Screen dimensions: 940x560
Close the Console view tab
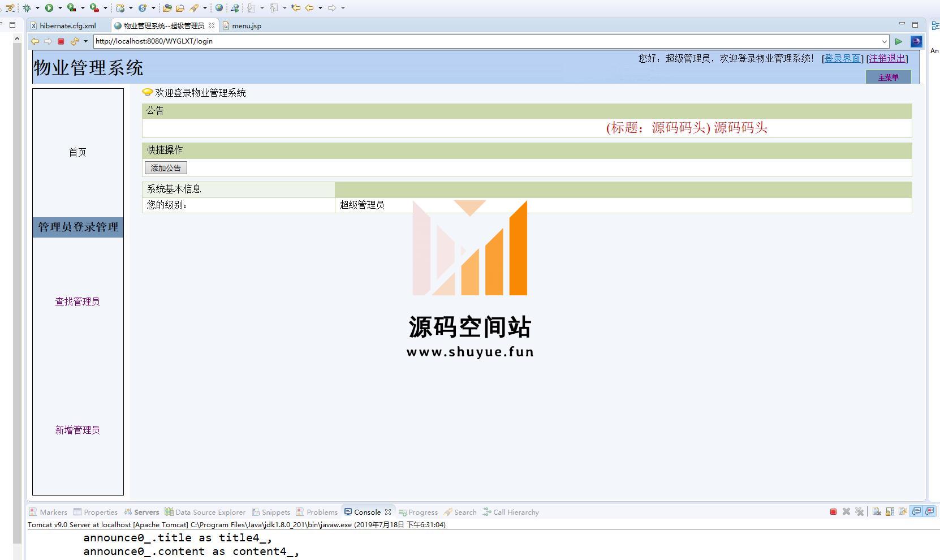pyautogui.click(x=388, y=512)
